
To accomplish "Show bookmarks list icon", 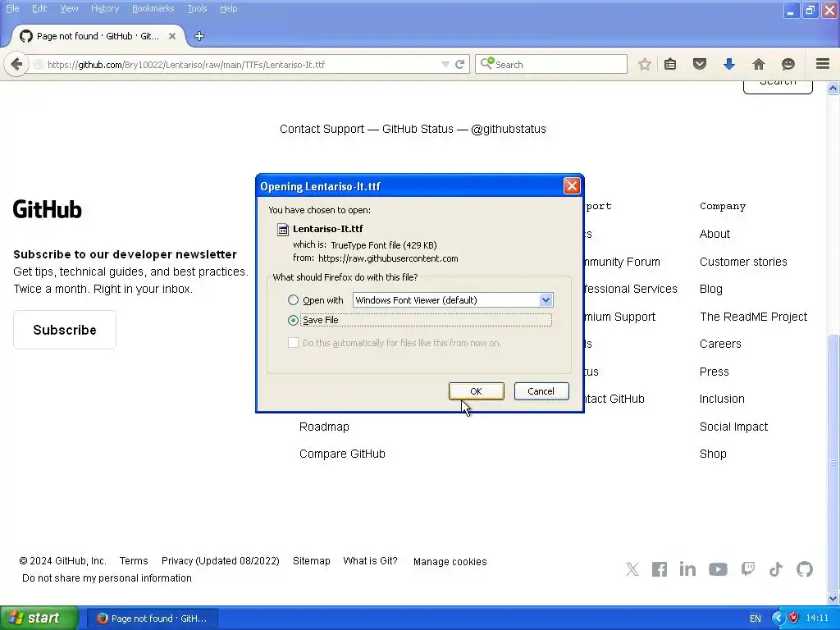I will coord(670,64).
